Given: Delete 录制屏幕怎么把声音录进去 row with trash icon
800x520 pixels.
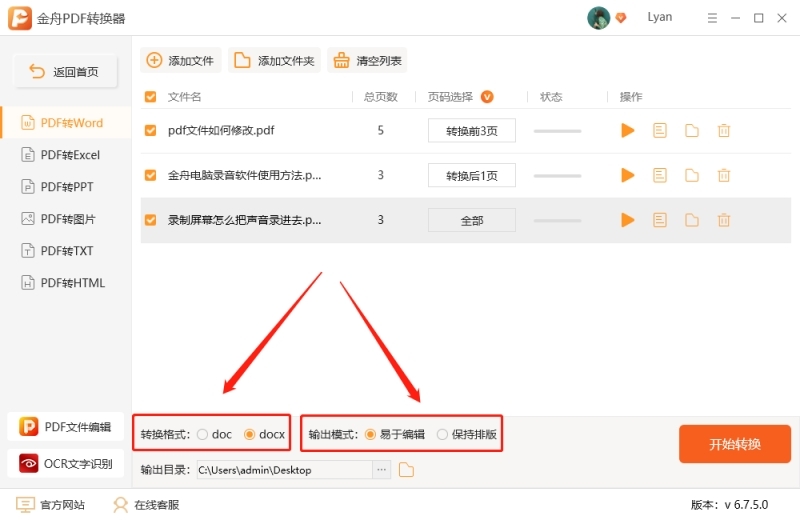Looking at the screenshot, I should coord(723,220).
